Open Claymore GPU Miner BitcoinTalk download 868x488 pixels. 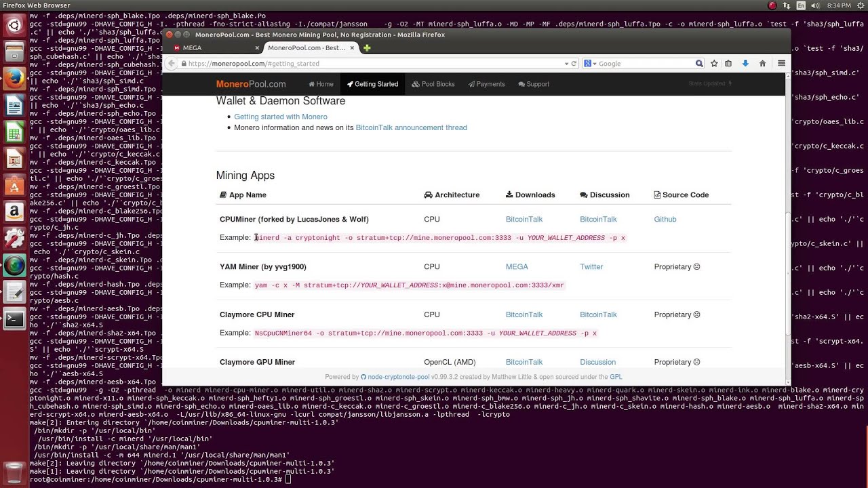click(x=524, y=362)
